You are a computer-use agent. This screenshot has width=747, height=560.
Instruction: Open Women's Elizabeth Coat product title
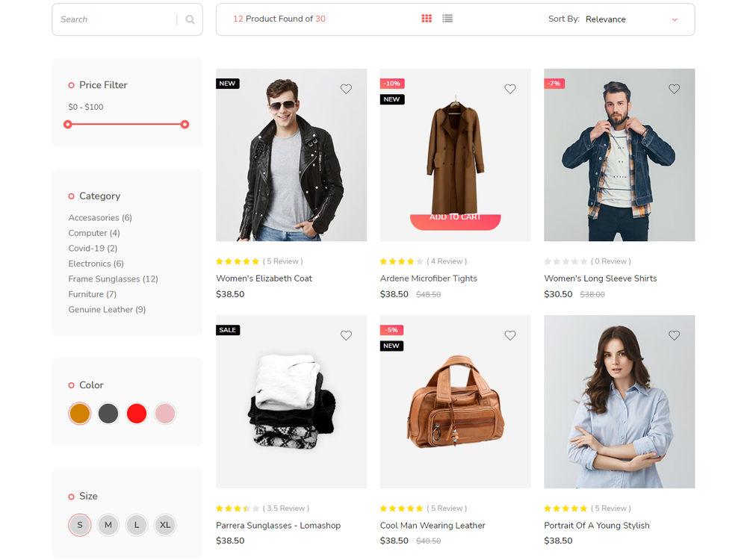click(264, 278)
